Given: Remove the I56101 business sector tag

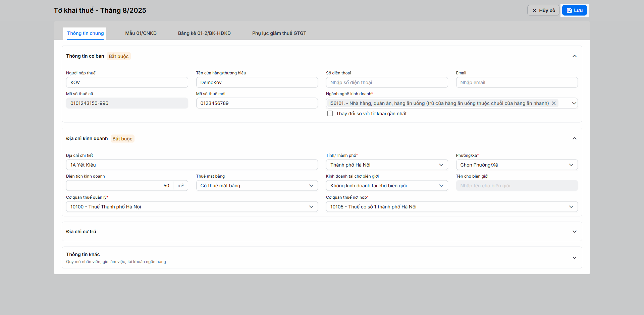Looking at the screenshot, I should pyautogui.click(x=554, y=103).
